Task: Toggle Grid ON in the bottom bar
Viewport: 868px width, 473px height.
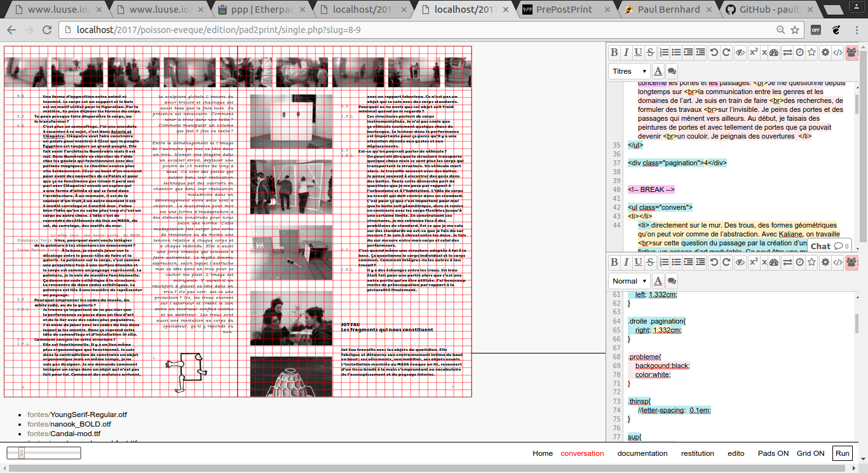Action: point(810,453)
